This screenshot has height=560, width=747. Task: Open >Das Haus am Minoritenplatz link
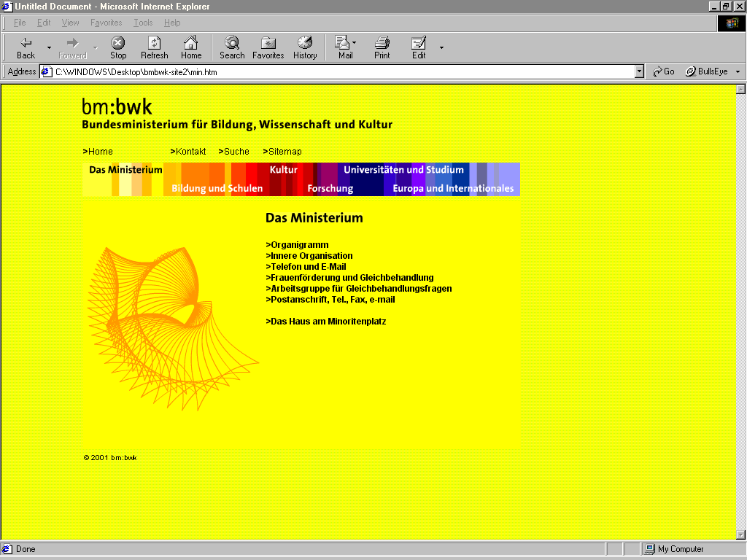(x=326, y=322)
